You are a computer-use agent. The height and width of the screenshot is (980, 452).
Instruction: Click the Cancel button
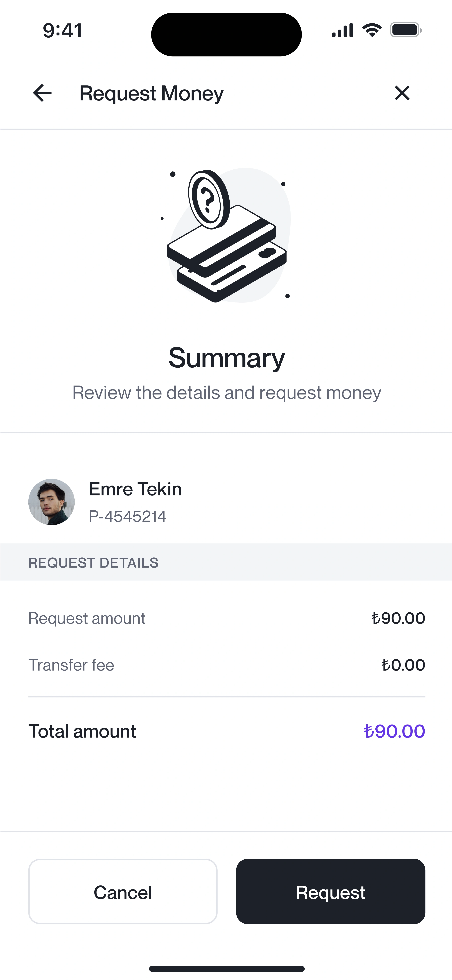point(123,891)
